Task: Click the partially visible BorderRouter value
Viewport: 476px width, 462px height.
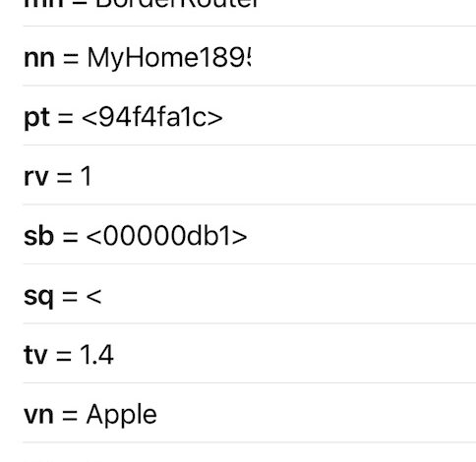Action: [177, 4]
